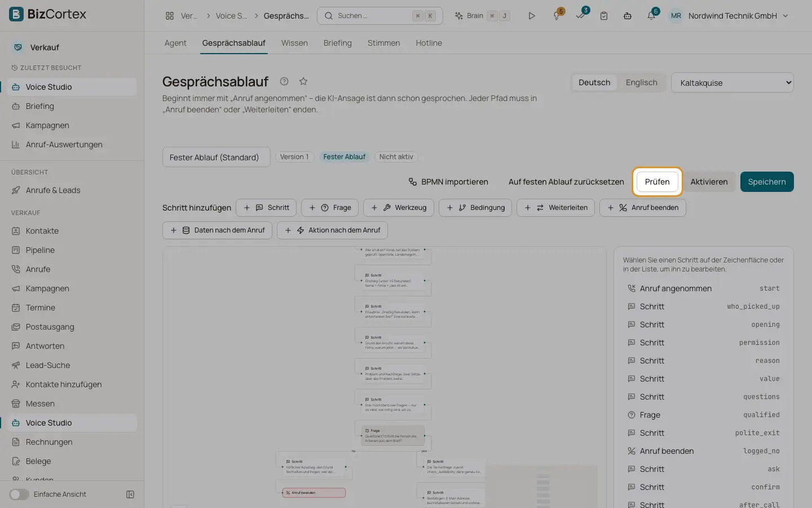This screenshot has width=812, height=508.
Task: Click the clipboard icon in the top bar
Action: click(604, 16)
